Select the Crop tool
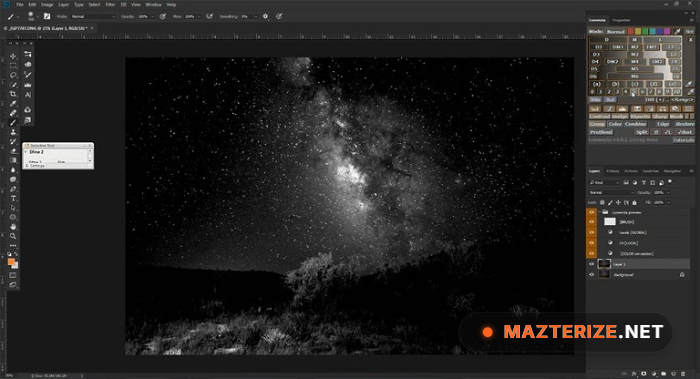Image resolution: width=700 pixels, height=379 pixels. 13,94
